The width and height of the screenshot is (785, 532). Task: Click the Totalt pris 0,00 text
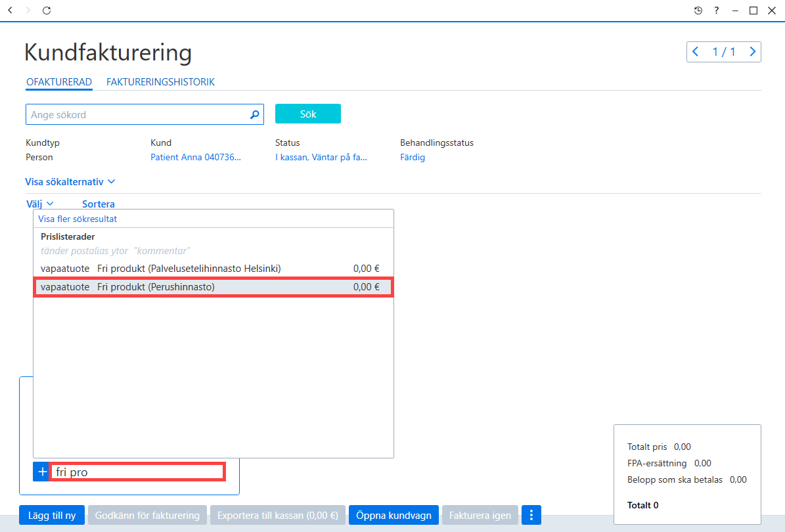(659, 447)
